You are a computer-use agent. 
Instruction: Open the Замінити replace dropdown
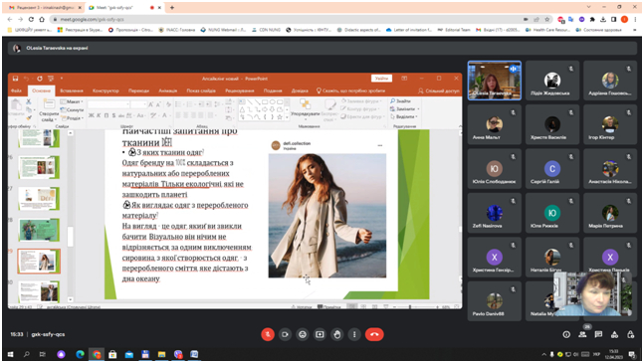404,108
